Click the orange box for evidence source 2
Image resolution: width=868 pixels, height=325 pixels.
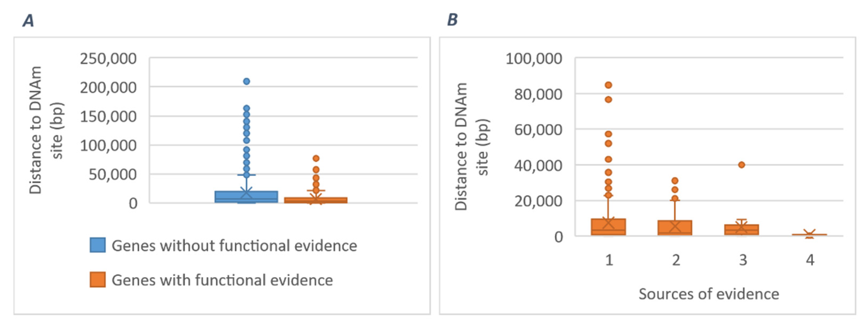[675, 228]
